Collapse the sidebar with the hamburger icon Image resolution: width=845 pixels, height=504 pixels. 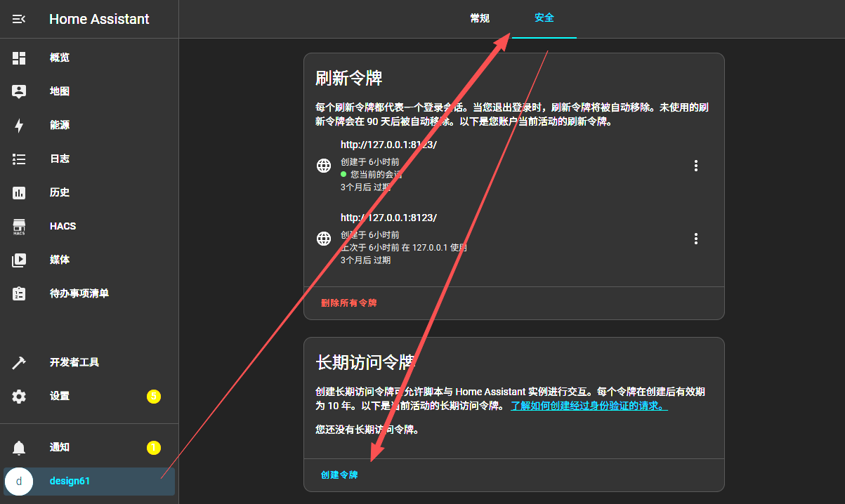tap(18, 19)
